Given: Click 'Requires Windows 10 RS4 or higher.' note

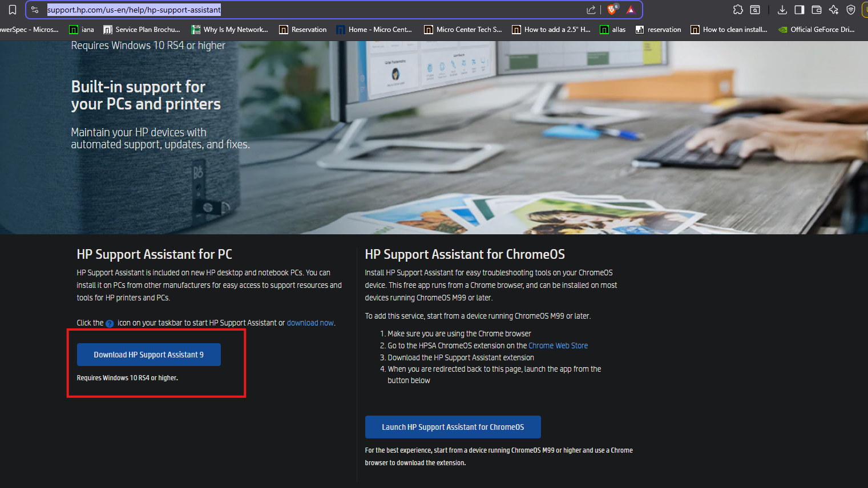Looking at the screenshot, I should coord(127,378).
